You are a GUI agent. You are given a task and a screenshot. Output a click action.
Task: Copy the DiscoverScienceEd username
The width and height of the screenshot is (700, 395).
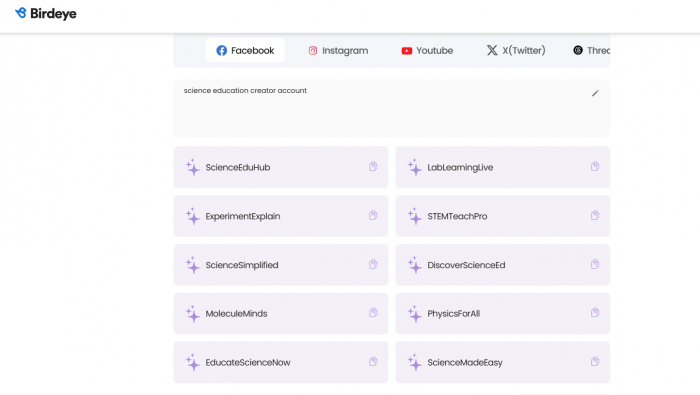click(x=595, y=264)
